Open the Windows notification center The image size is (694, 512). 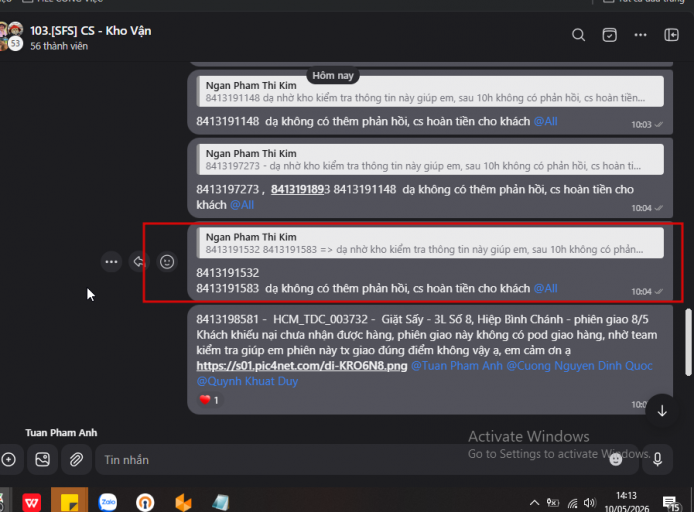point(670,503)
